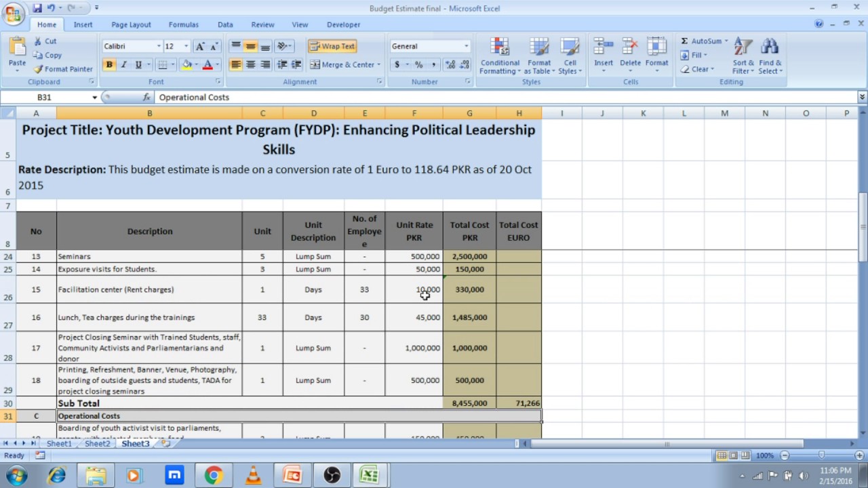868x488 pixels.
Task: Click the Office button logo
Action: (x=13, y=12)
